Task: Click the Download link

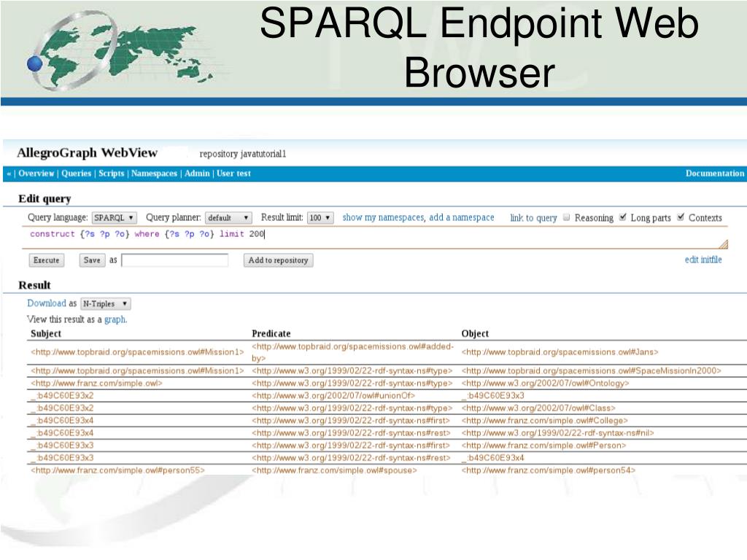Action: [x=46, y=303]
